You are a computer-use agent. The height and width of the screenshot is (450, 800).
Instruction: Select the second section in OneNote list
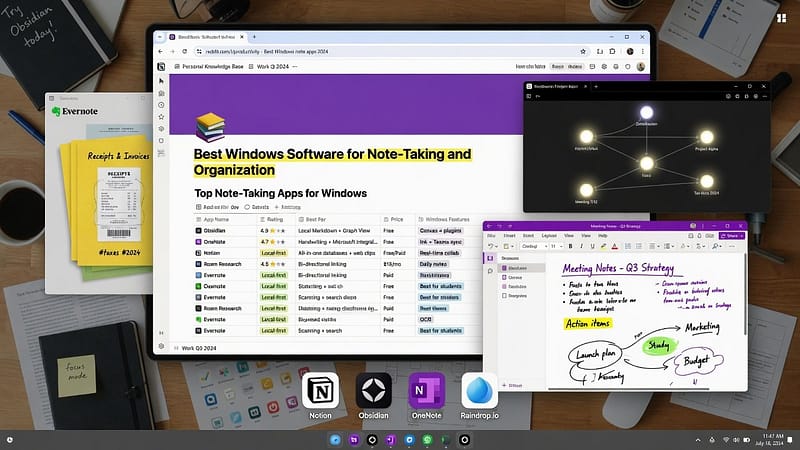tap(521, 277)
